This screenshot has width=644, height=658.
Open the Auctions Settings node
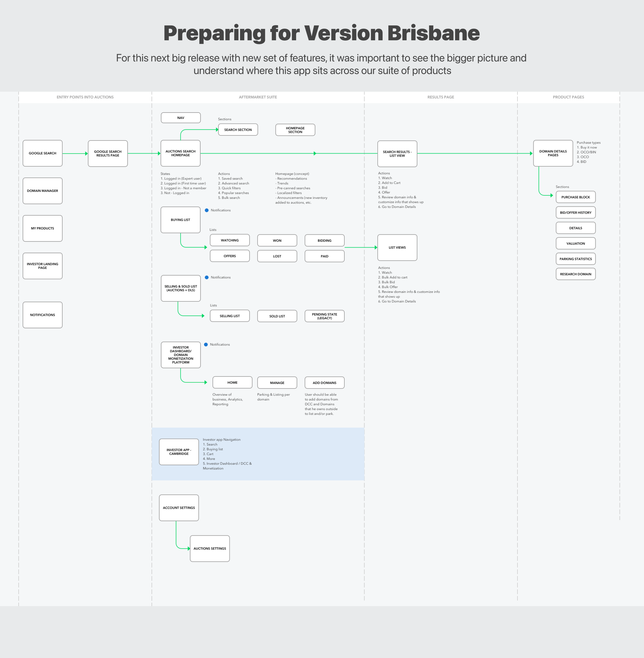[x=210, y=548]
